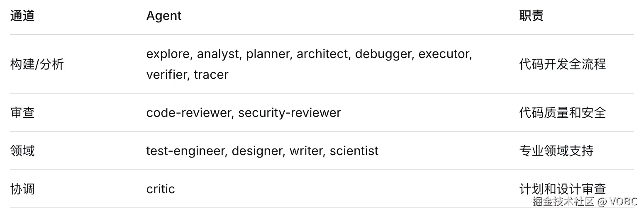Click the word debugger in agent list
Image resolution: width=644 pixels, height=214 pixels.
click(385, 54)
